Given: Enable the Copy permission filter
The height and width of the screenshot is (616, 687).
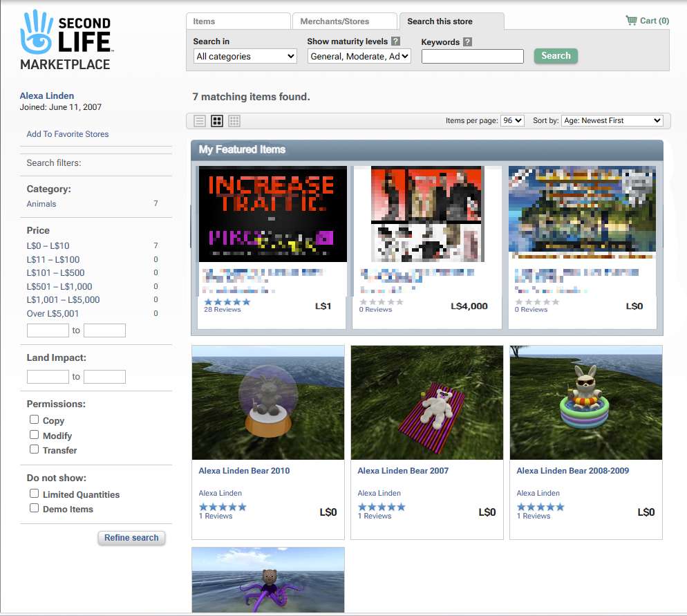Looking at the screenshot, I should coord(34,420).
